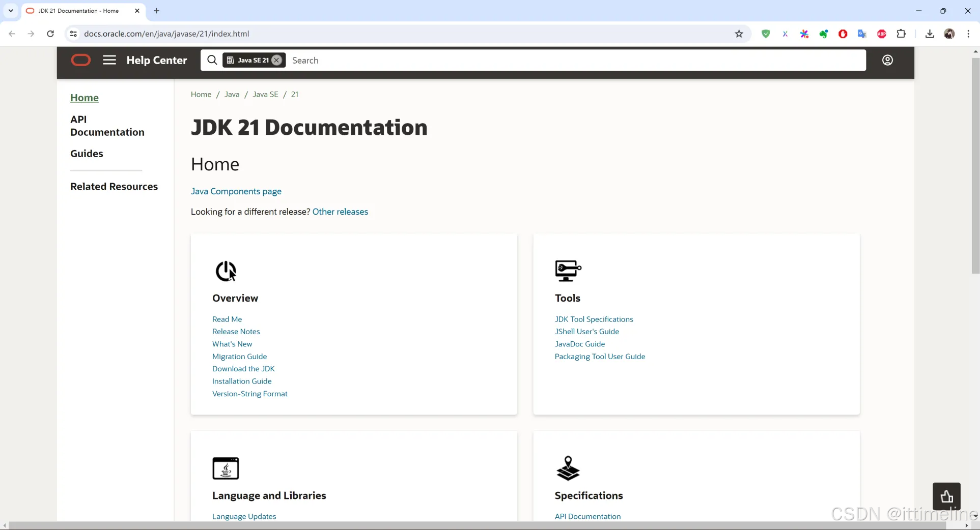Click the Specifications section icon
Screen dimensions: 980x530
568,468
